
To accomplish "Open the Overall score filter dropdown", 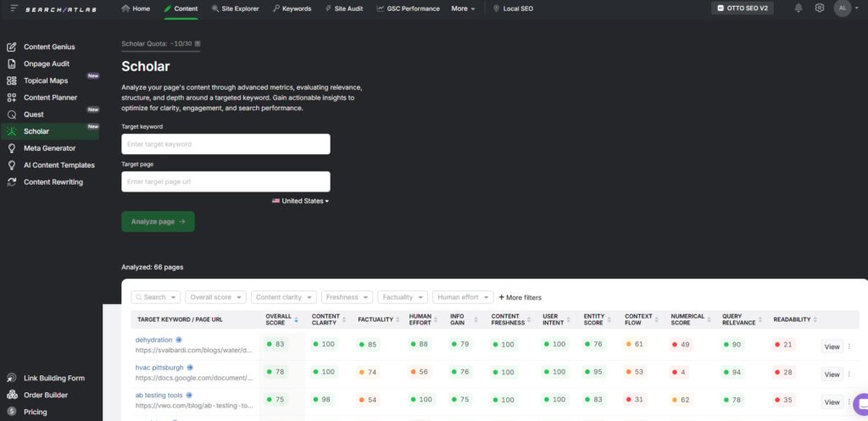I will tap(215, 297).
